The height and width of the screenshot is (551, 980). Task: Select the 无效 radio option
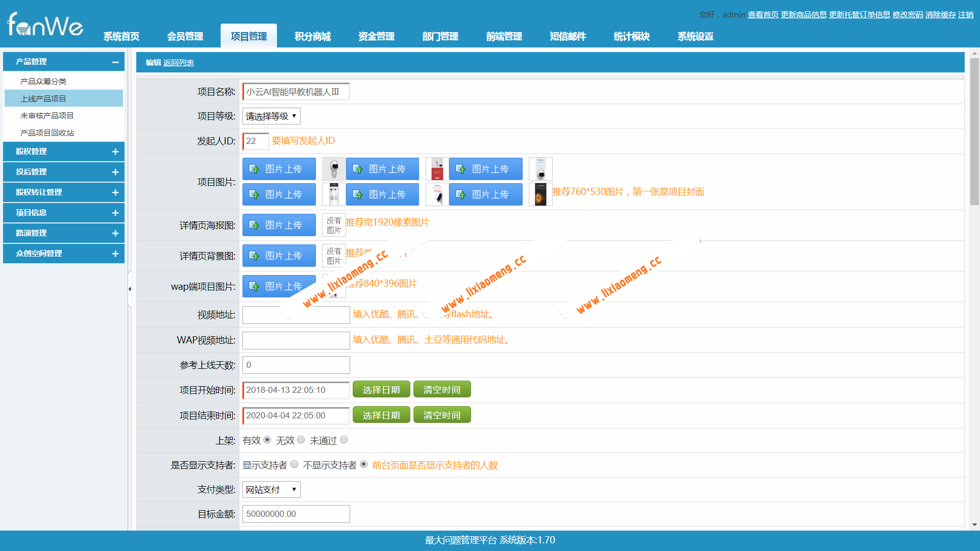pos(301,440)
